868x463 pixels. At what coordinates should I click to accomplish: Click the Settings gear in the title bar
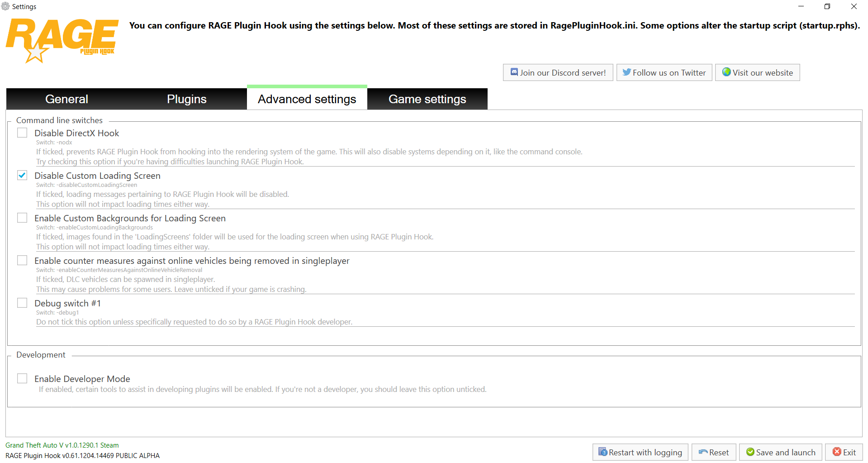pyautogui.click(x=5, y=6)
